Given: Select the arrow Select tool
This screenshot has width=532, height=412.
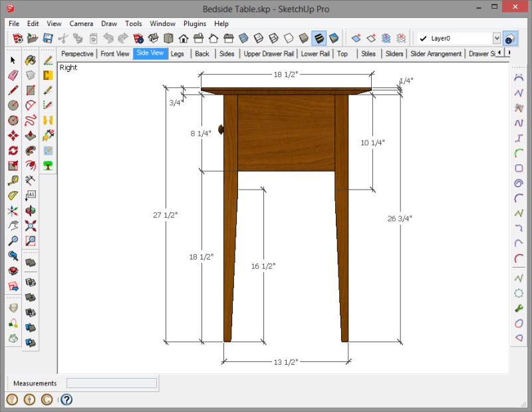Looking at the screenshot, I should click(13, 61).
